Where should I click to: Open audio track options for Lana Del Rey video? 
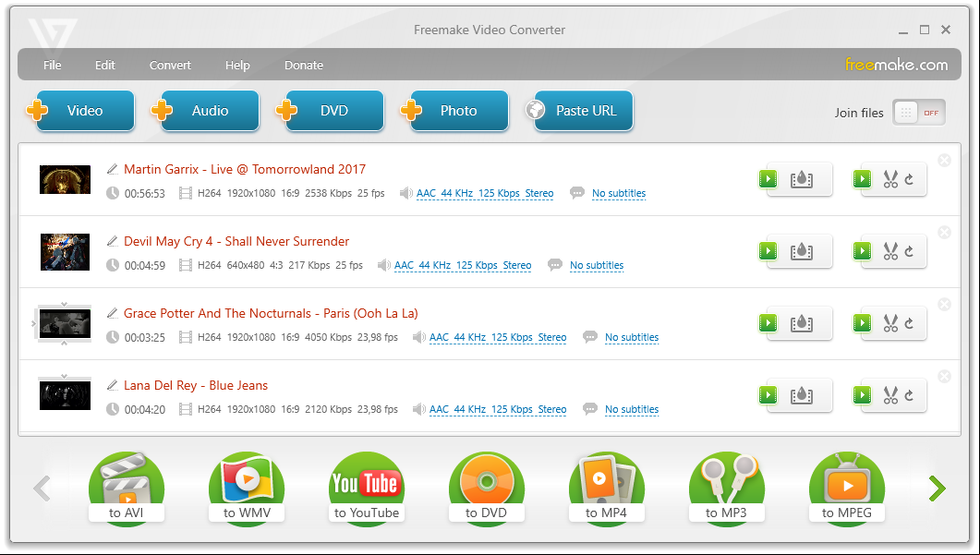tap(498, 409)
